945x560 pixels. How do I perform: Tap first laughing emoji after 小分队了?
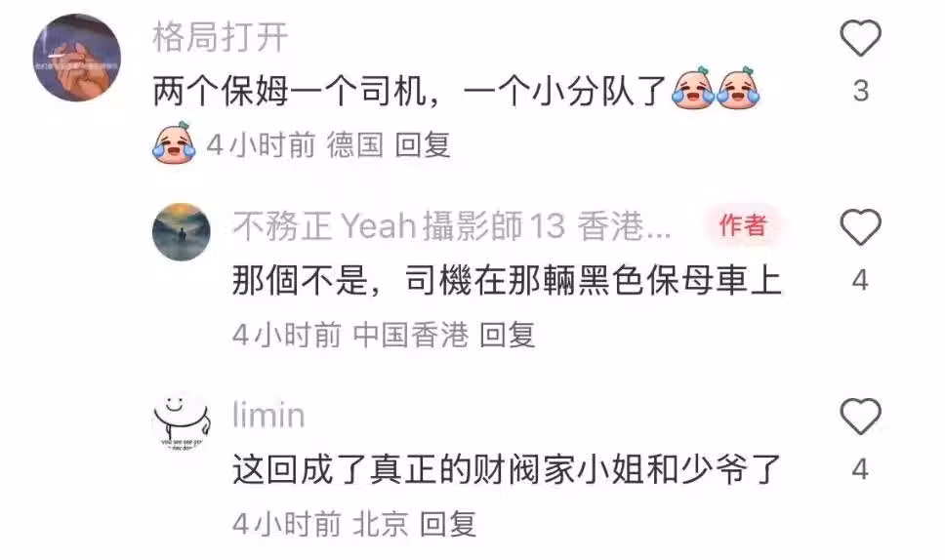coord(692,89)
